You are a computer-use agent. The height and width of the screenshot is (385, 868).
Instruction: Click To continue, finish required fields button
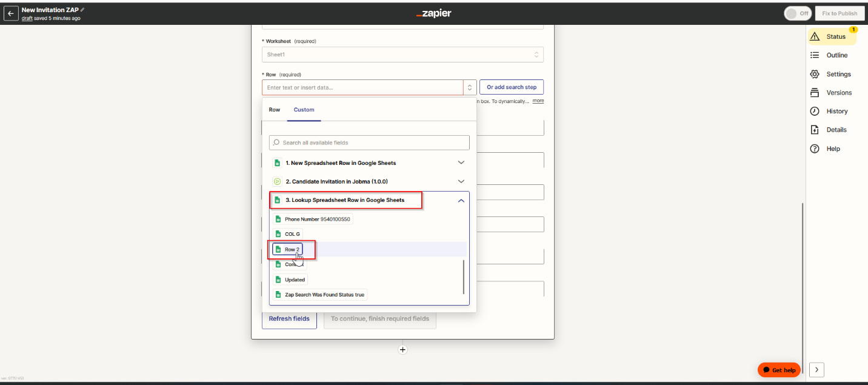(380, 318)
